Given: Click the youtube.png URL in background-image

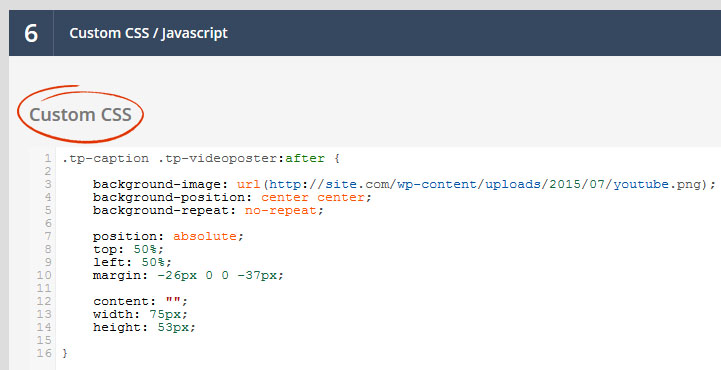Looking at the screenshot, I should click(484, 185).
